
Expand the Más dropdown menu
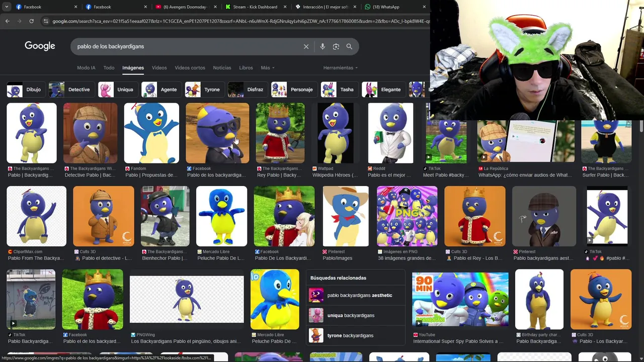(267, 68)
